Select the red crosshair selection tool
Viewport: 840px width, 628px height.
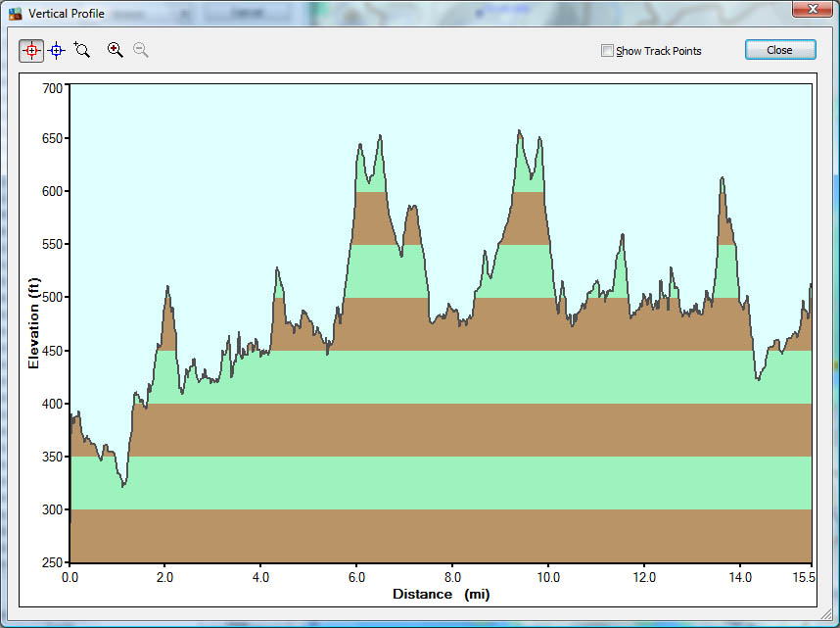coord(31,50)
